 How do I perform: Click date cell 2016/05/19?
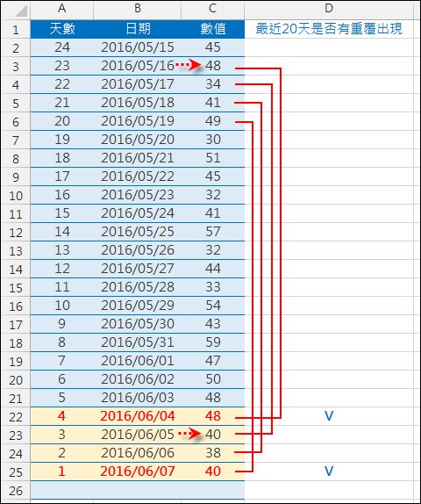[138, 121]
